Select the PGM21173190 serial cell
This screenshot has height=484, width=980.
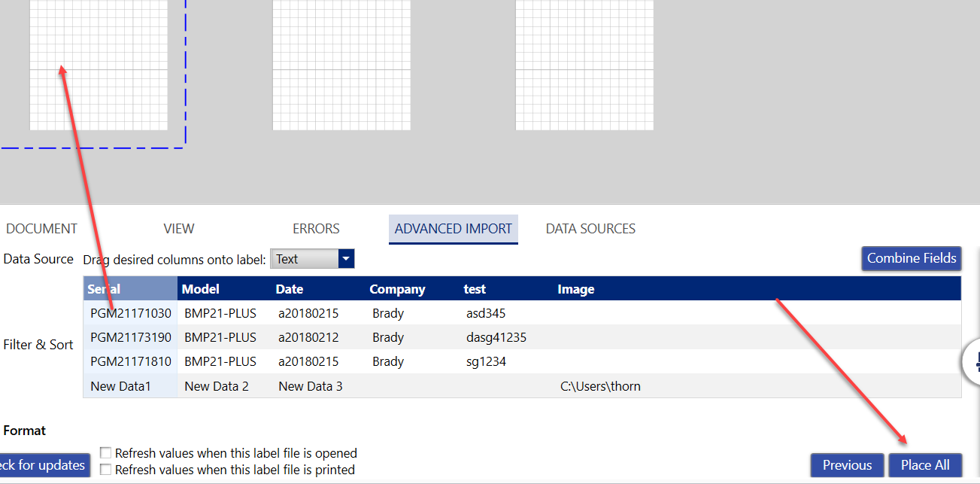[x=131, y=337]
